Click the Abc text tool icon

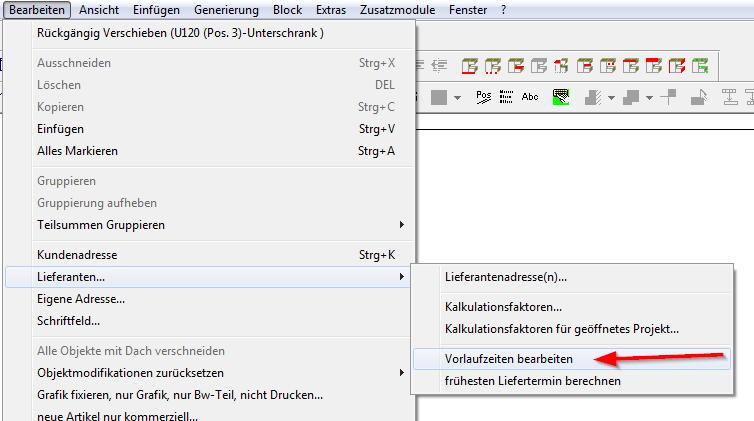[x=530, y=97]
